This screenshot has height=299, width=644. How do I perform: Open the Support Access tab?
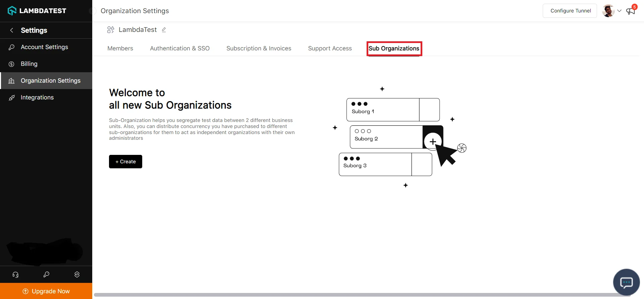pyautogui.click(x=330, y=48)
